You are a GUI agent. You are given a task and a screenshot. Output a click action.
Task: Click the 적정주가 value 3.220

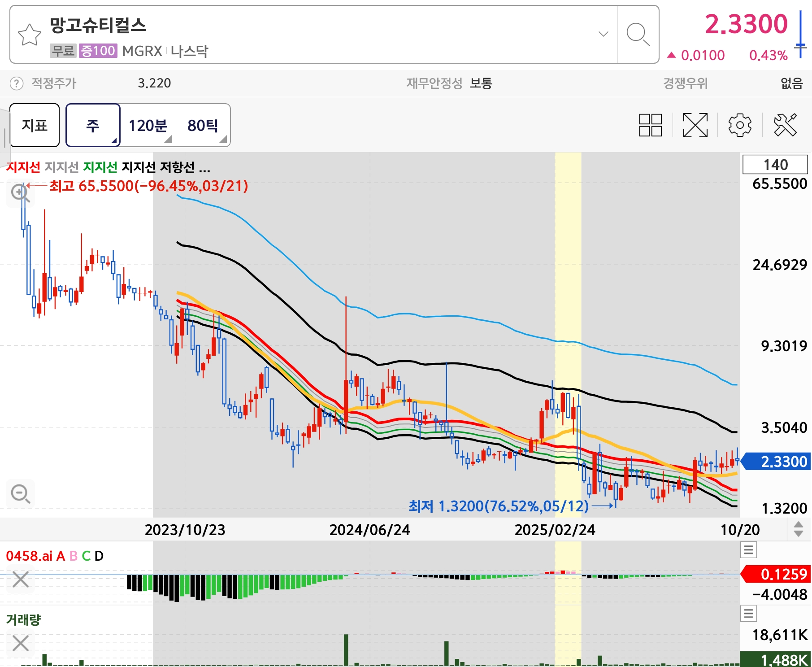pos(154,83)
